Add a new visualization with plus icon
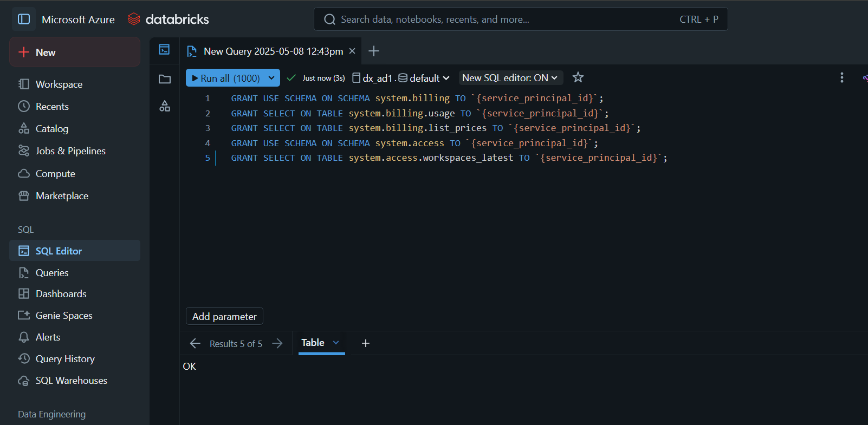 point(366,343)
